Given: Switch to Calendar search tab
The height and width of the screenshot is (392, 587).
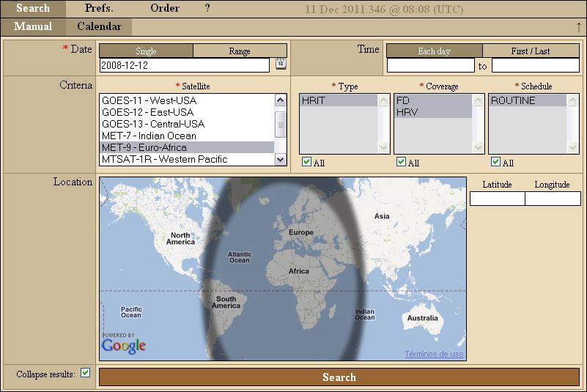Looking at the screenshot, I should [x=99, y=26].
